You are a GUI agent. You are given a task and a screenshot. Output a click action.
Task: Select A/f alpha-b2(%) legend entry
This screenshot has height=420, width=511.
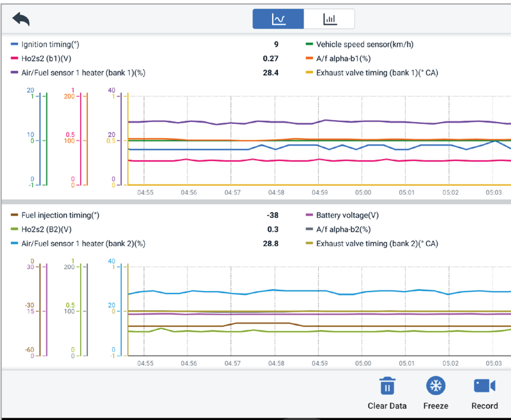[343, 229]
